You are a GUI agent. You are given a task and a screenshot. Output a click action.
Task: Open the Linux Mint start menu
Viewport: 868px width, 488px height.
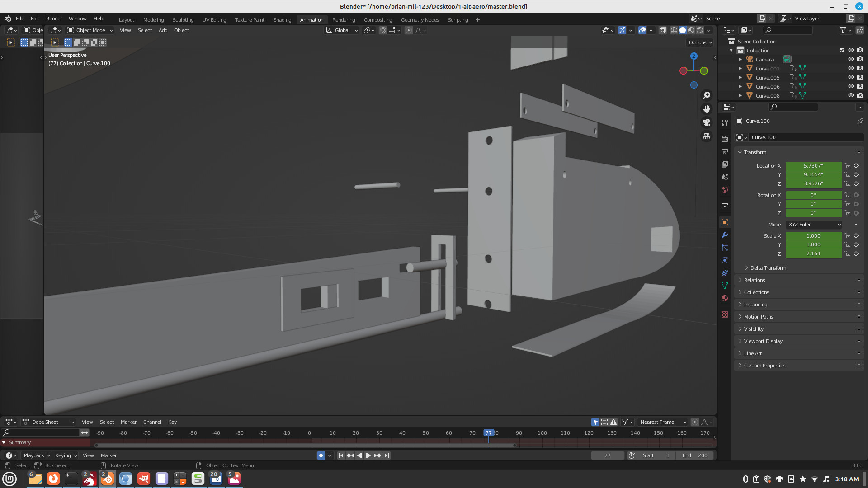tap(9, 479)
